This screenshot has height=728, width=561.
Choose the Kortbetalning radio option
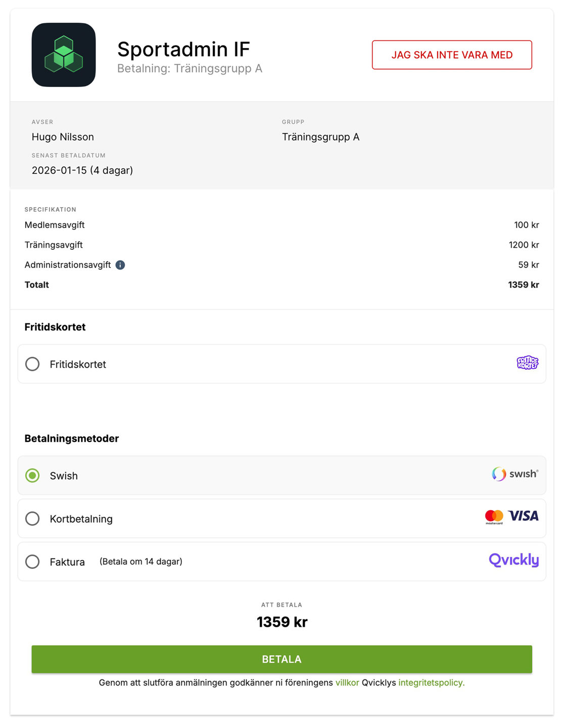(33, 519)
